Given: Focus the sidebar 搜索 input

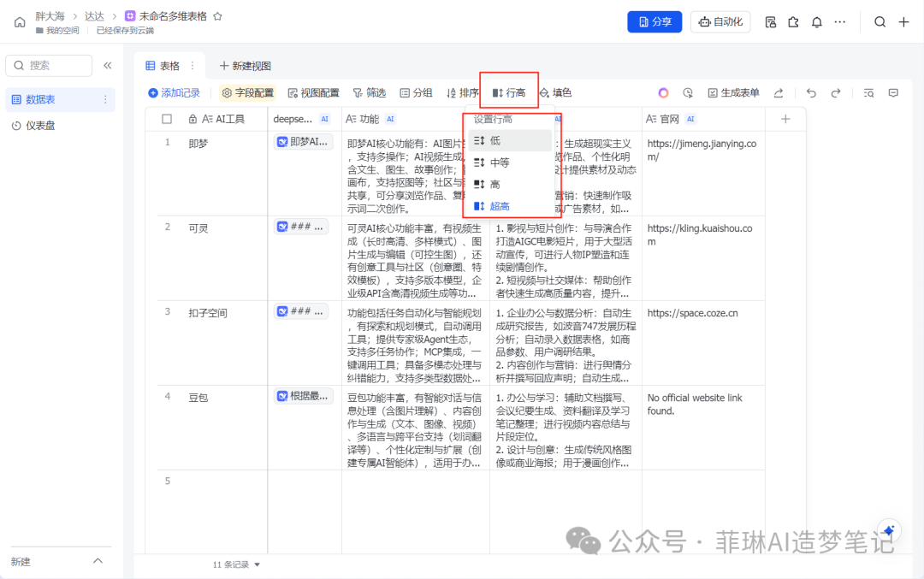Looking at the screenshot, I should click(x=49, y=65).
